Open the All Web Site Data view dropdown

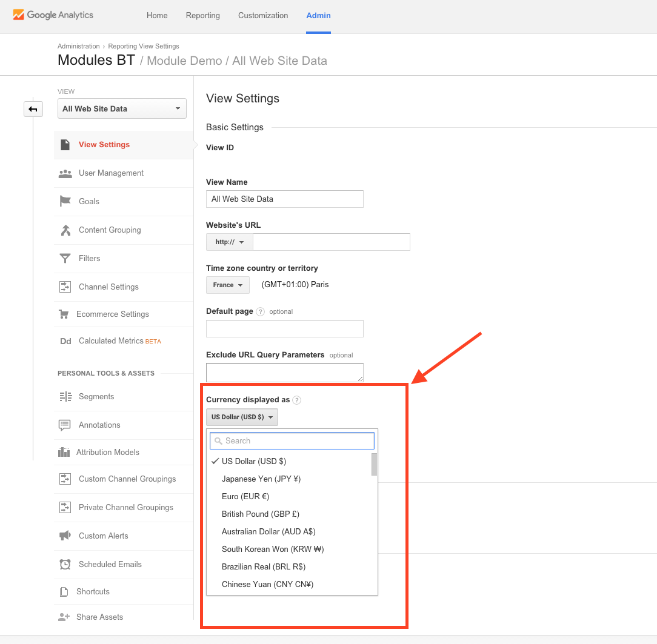[122, 109]
